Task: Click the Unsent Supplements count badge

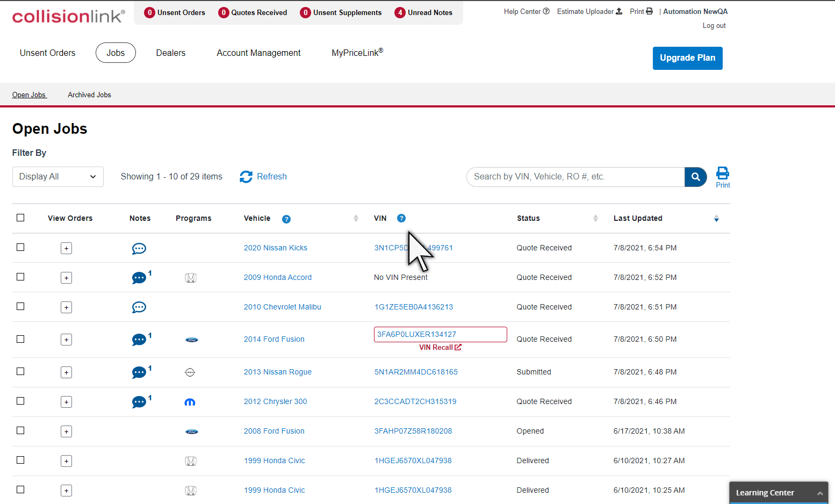Action: pos(306,12)
